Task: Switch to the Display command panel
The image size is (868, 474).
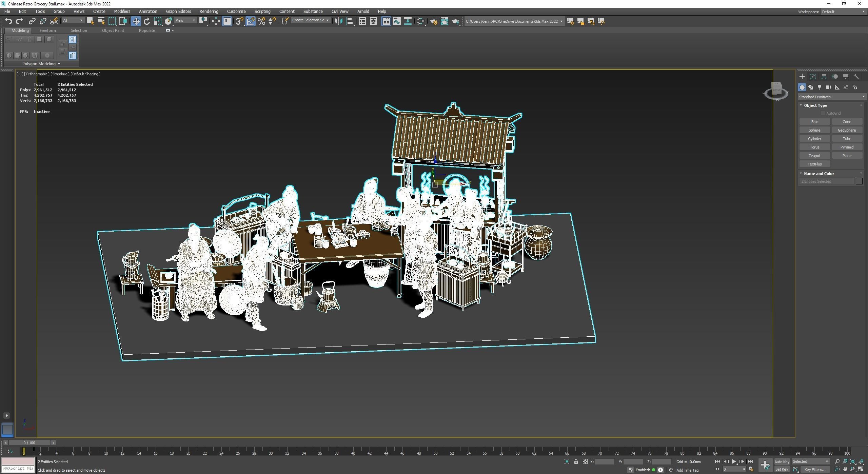Action: (846, 77)
